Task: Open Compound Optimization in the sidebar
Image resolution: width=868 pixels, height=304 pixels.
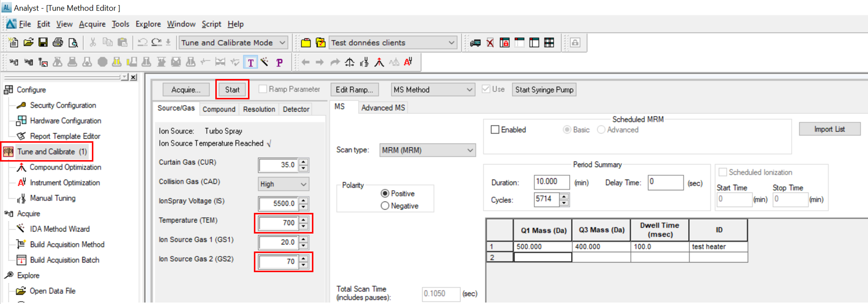Action: (x=65, y=167)
